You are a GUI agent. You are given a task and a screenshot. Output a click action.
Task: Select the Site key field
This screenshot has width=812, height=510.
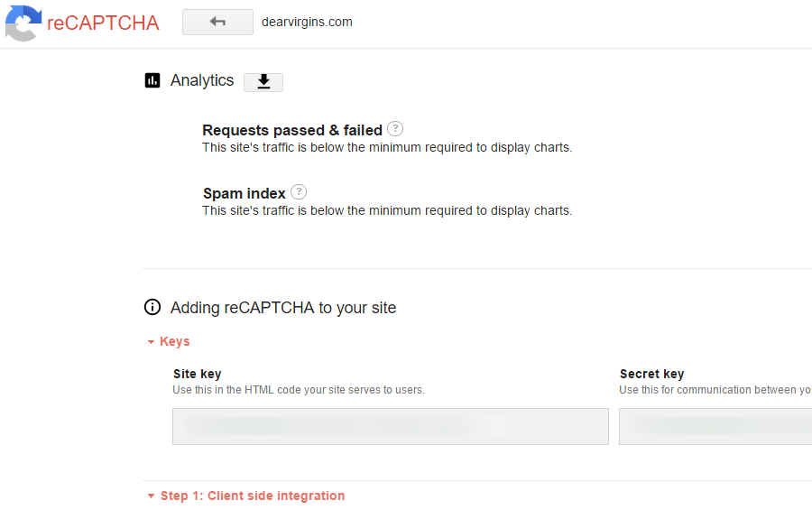[x=391, y=427]
